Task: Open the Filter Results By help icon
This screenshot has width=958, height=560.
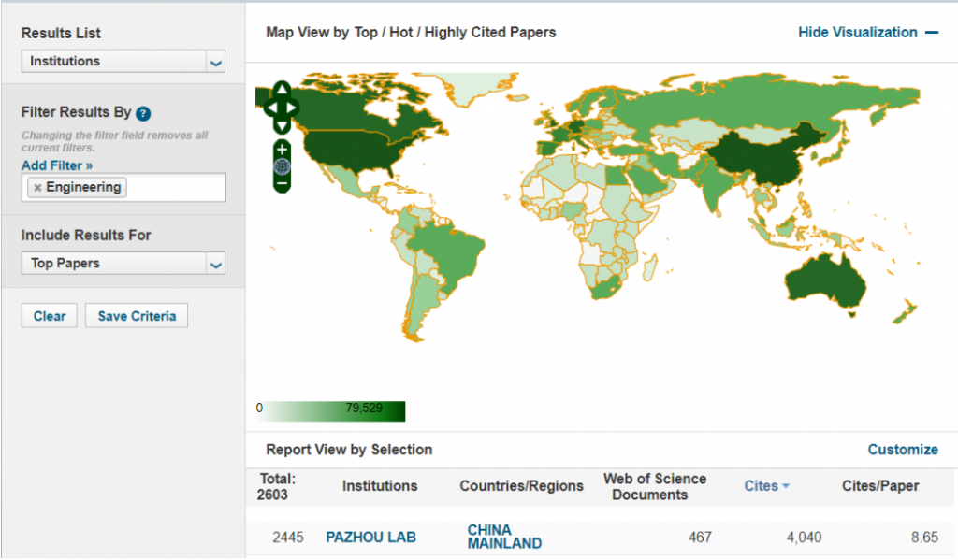Action: tap(143, 113)
